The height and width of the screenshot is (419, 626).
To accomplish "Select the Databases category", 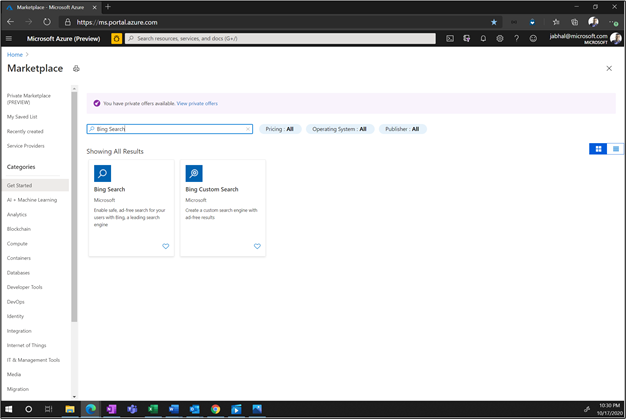I will point(18,273).
